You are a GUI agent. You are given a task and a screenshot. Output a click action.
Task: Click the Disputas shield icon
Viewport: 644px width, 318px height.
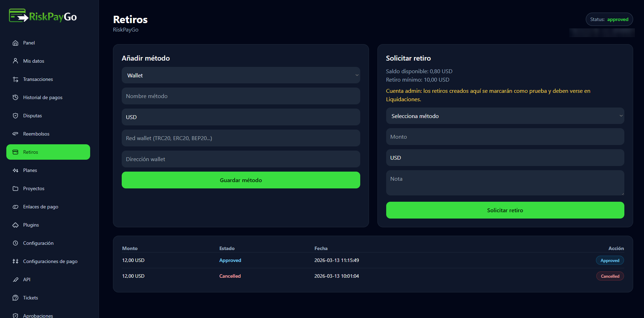pyautogui.click(x=15, y=116)
